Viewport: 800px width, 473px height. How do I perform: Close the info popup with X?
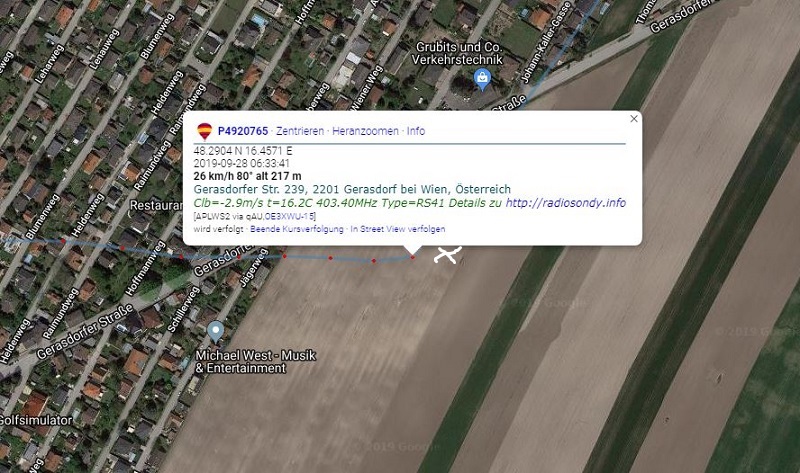[634, 118]
